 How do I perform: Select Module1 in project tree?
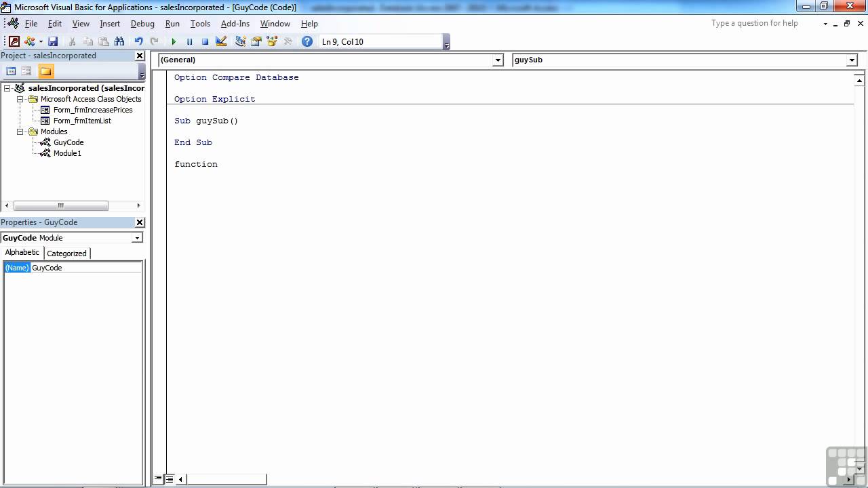pyautogui.click(x=67, y=153)
